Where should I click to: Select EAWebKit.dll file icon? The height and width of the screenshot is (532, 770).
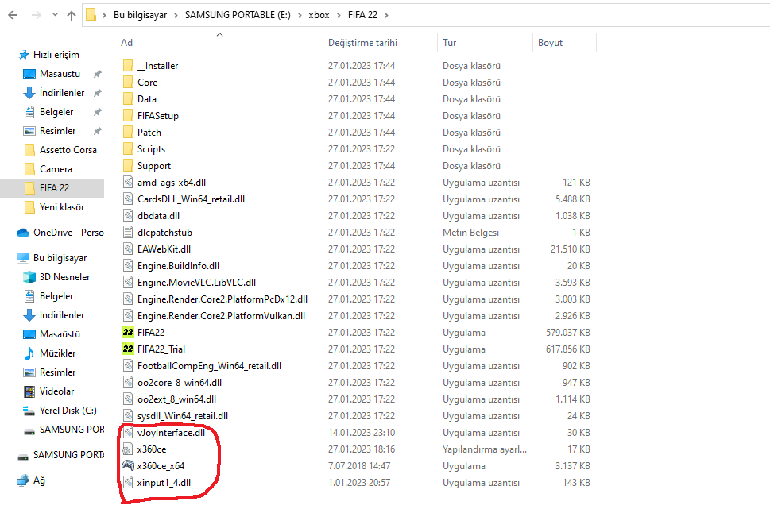128,249
